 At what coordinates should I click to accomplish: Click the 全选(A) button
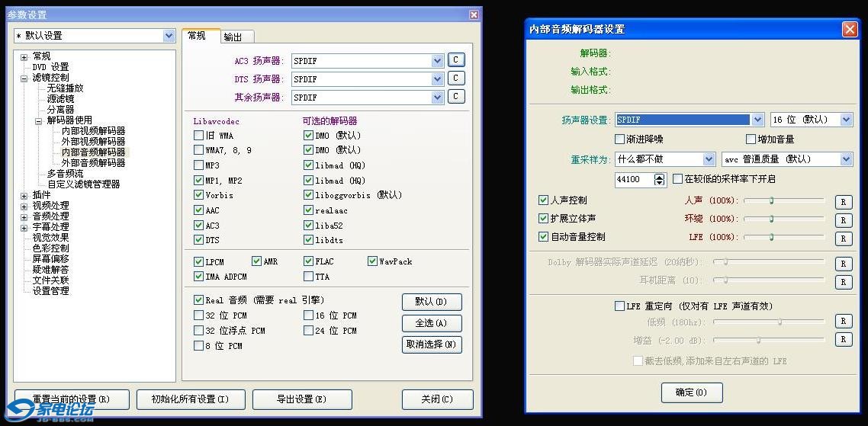(432, 323)
